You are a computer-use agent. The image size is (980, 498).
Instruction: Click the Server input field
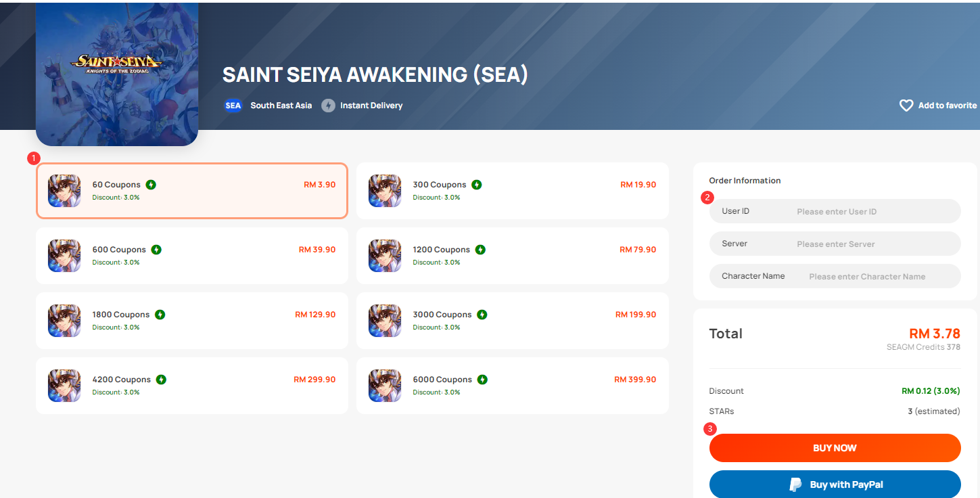(x=872, y=243)
